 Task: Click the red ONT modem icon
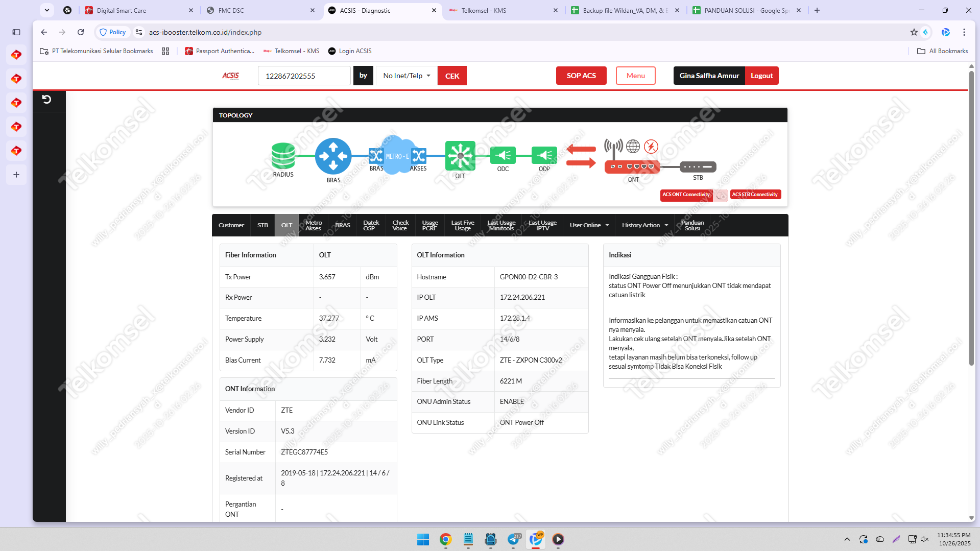click(x=632, y=167)
